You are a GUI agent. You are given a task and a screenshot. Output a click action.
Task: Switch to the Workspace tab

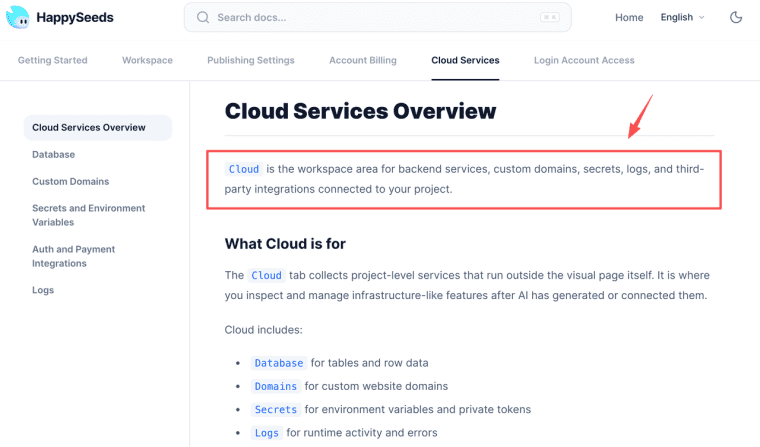(147, 60)
